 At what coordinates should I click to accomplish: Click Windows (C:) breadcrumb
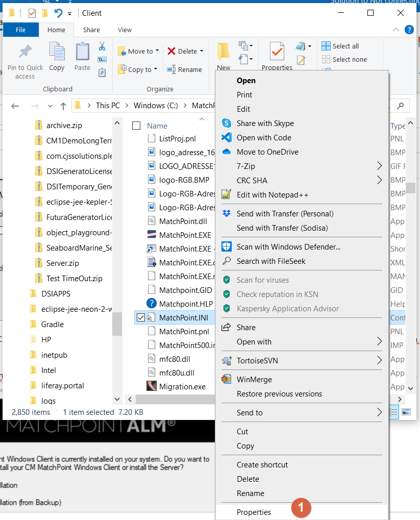pyautogui.click(x=156, y=106)
